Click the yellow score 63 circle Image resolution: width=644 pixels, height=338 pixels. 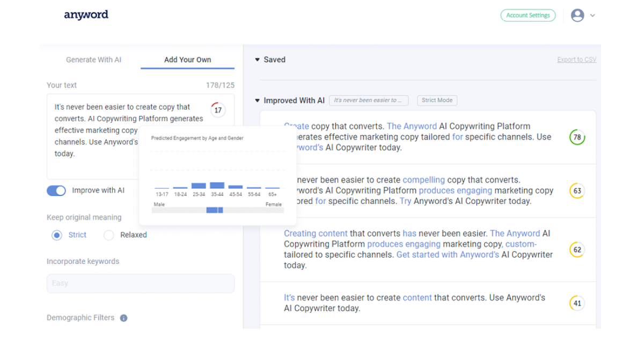(x=577, y=191)
